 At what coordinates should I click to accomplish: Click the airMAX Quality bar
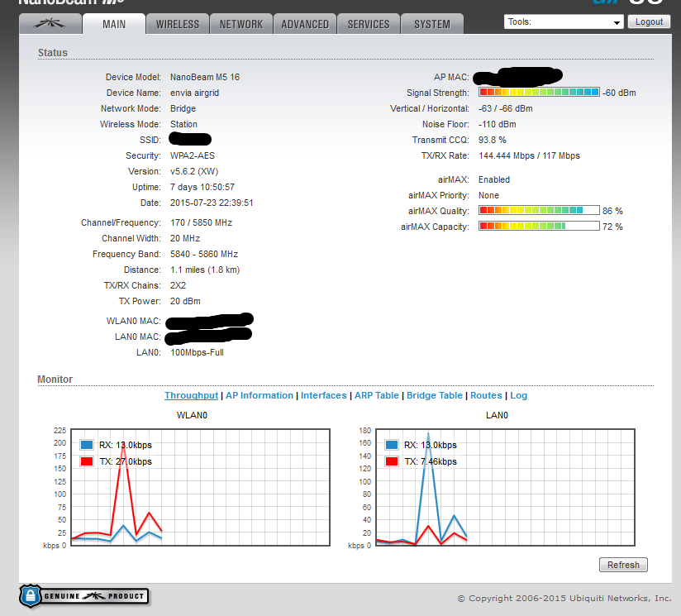(x=539, y=210)
